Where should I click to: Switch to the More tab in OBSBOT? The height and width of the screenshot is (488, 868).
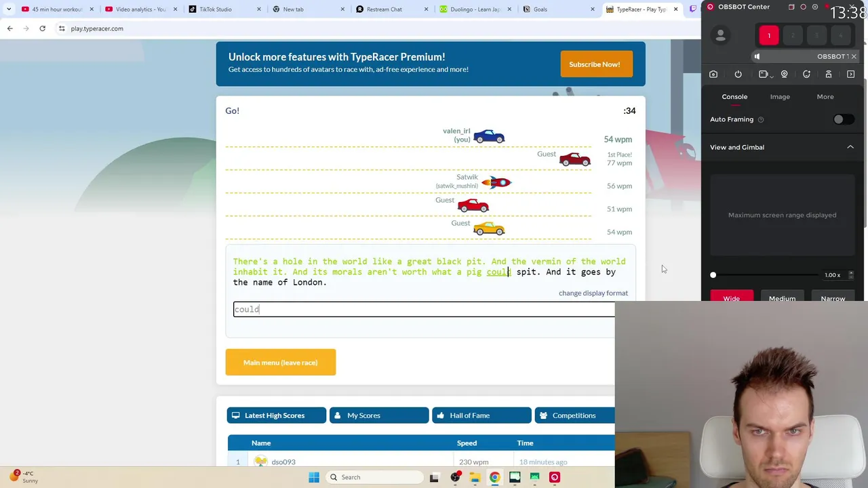coord(825,97)
